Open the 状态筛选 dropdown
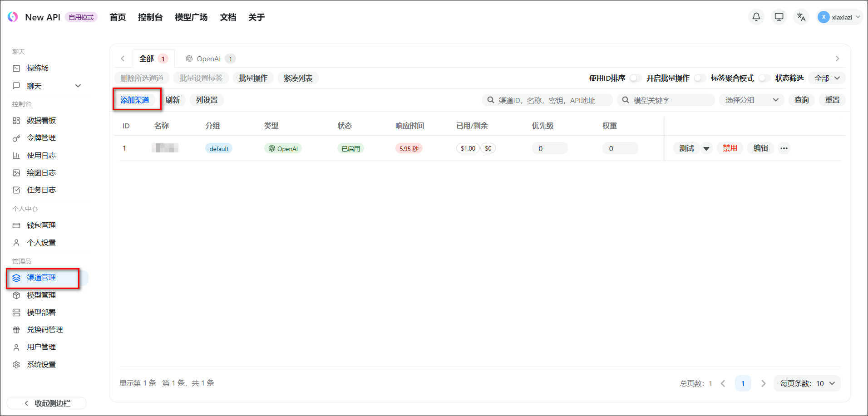The width and height of the screenshot is (868, 416). point(827,78)
